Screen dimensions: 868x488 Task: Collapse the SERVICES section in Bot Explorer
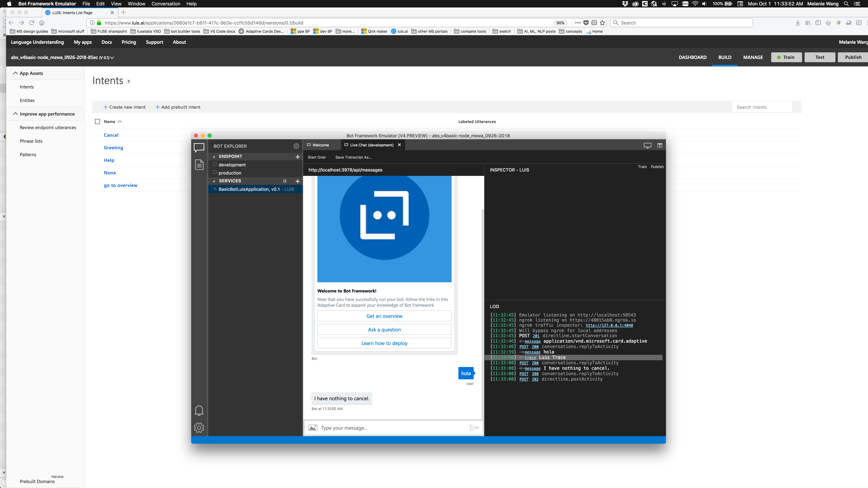(x=214, y=181)
